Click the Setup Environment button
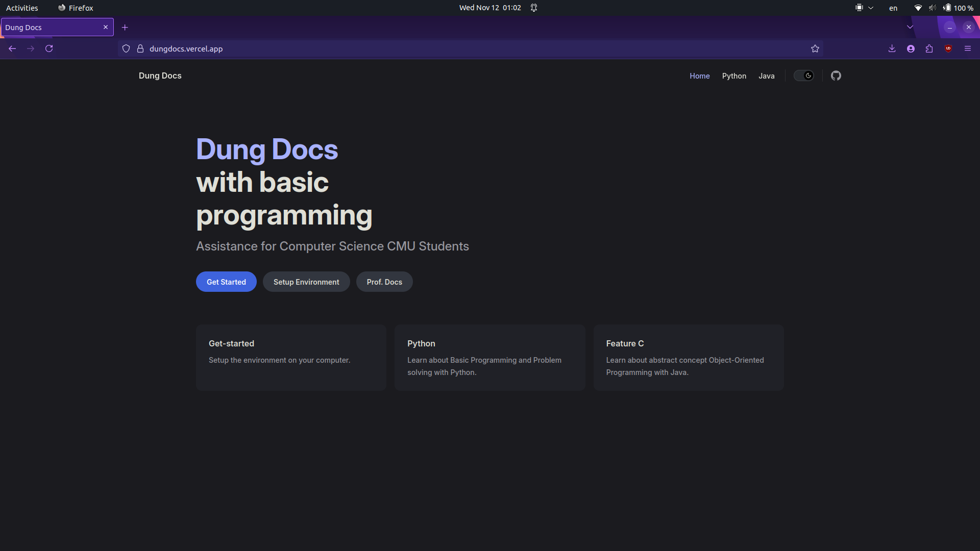 pyautogui.click(x=306, y=282)
